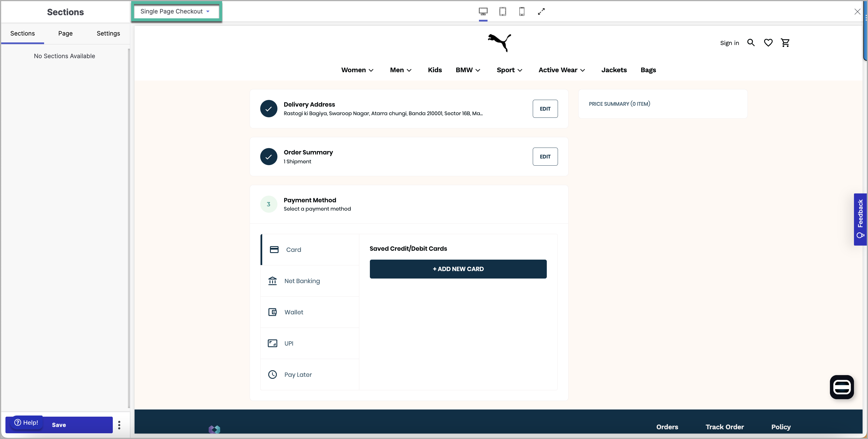The width and height of the screenshot is (868, 439).
Task: Click No Sections Available message
Action: [x=64, y=56]
